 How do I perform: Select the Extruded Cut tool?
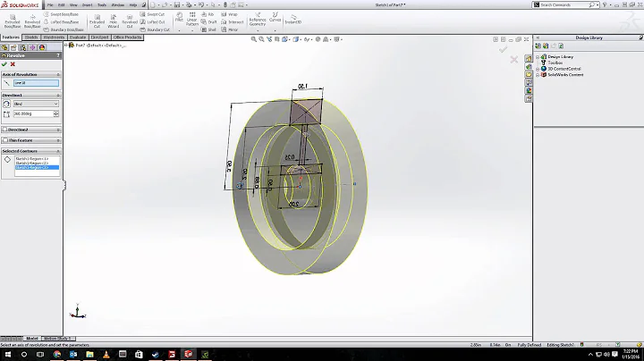(97, 21)
